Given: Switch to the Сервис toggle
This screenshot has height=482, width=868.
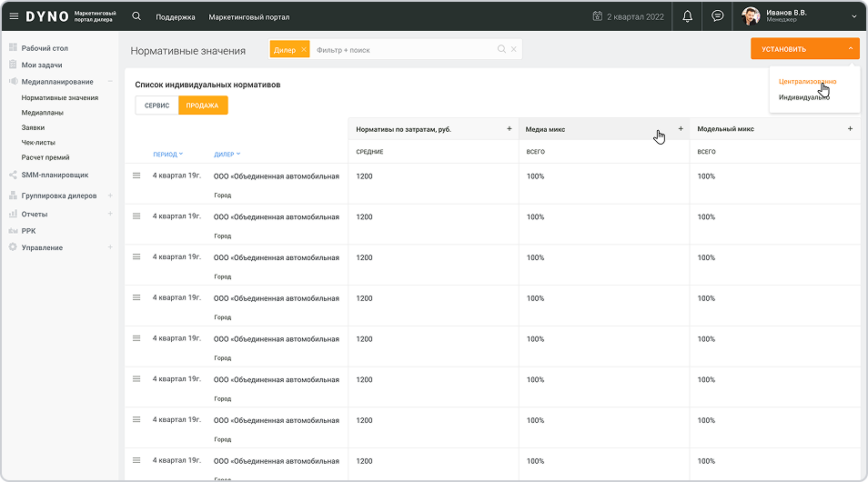Looking at the screenshot, I should (156, 105).
